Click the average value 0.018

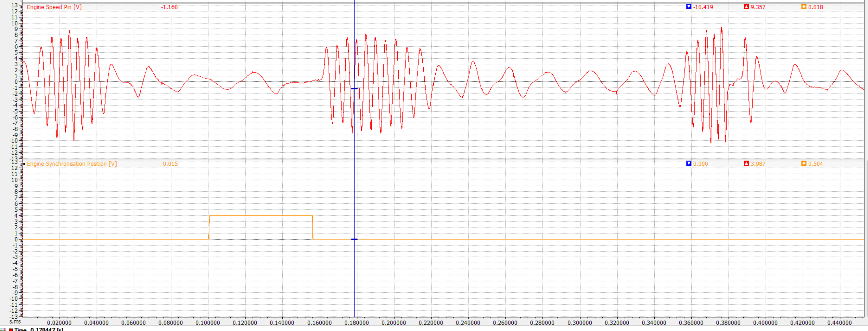tap(815, 7)
